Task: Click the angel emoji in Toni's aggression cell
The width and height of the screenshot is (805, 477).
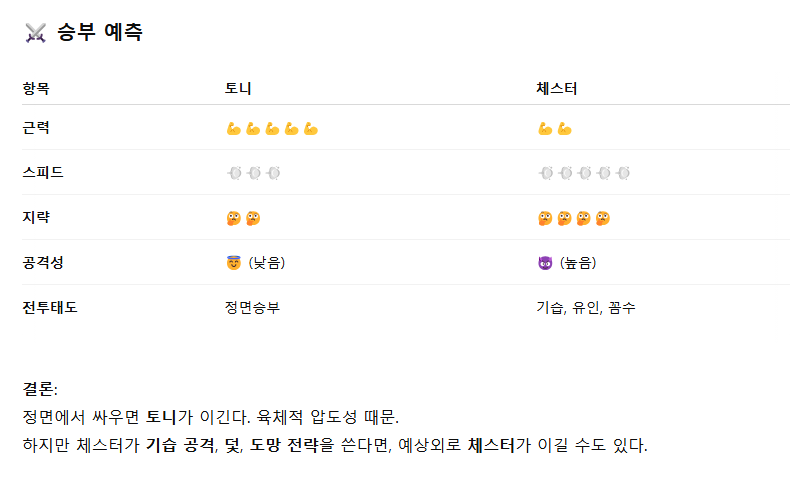Action: click(x=234, y=263)
